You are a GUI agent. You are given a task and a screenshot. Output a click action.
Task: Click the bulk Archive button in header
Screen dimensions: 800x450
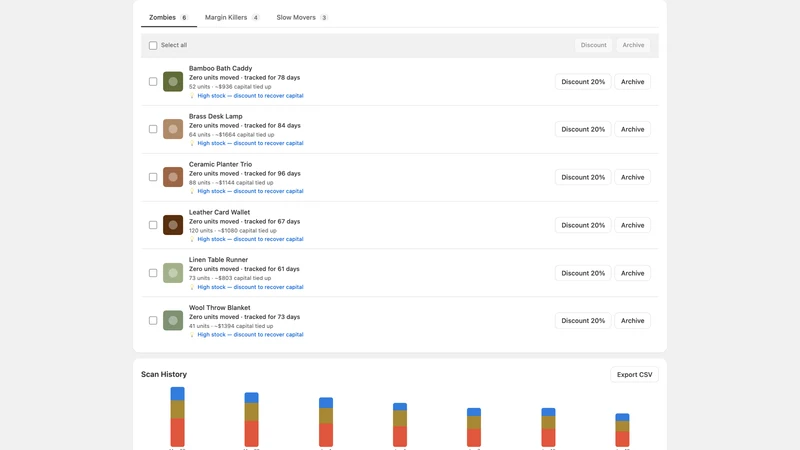[633, 45]
